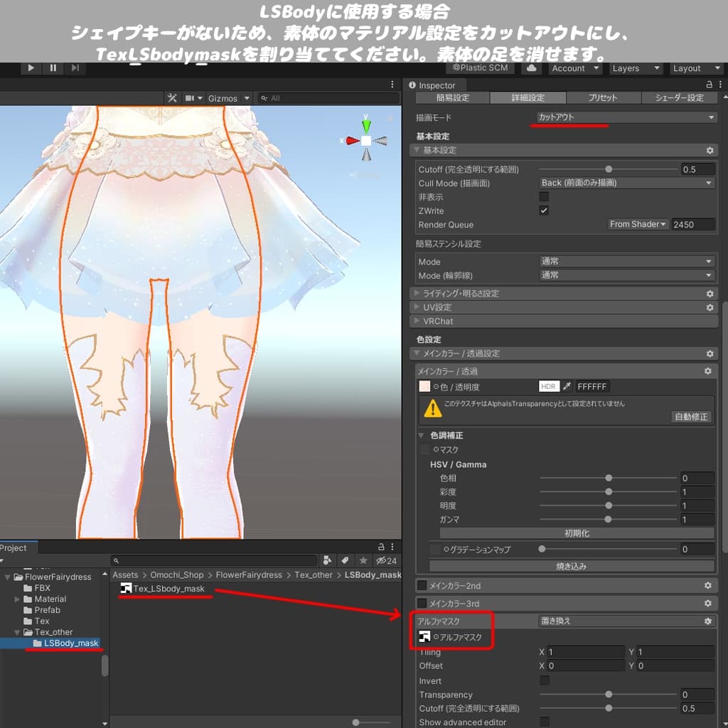This screenshot has width=728, height=728.
Task: Click the Pause icon next to Play
Action: (x=52, y=68)
